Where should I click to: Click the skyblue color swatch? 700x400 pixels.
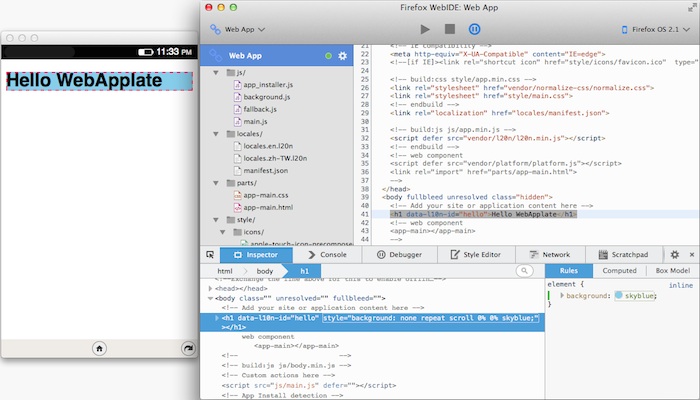click(x=620, y=296)
